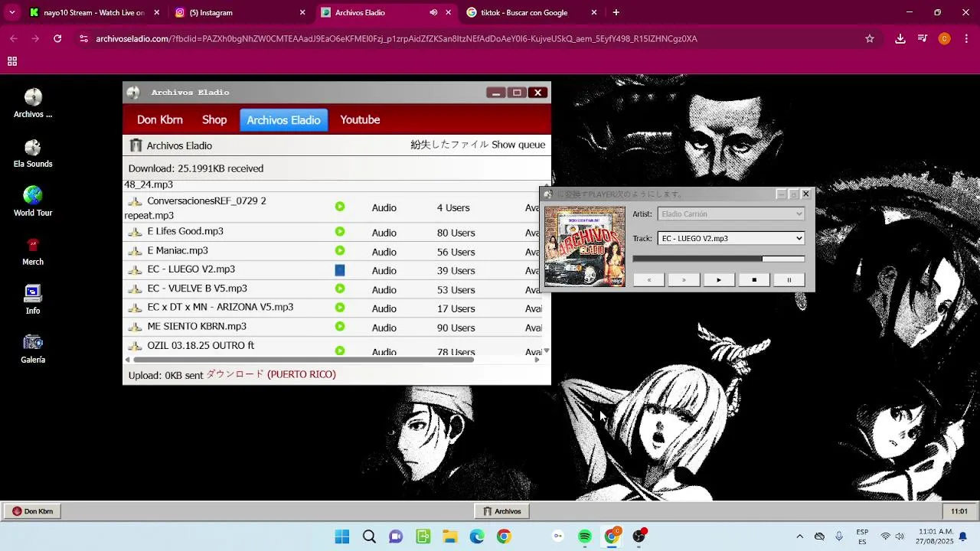
Task: Switch to the Youtube tab
Action: [360, 120]
